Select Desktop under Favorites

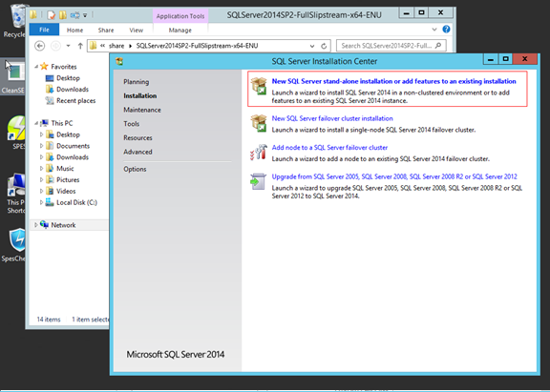tap(68, 78)
